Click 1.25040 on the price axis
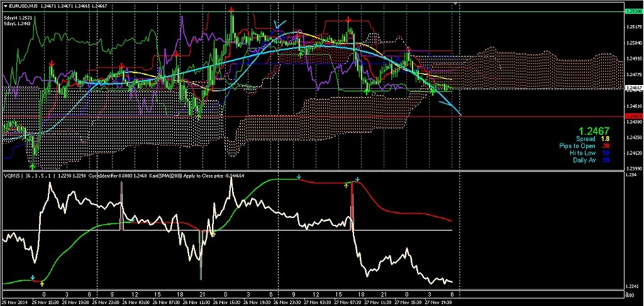Image resolution: width=644 pixels, height=306 pixels. point(633,43)
